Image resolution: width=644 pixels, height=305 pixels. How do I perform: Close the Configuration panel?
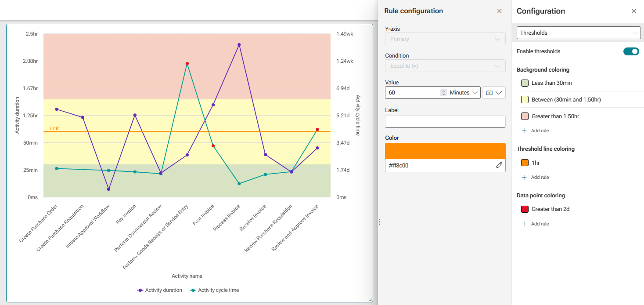633,11
